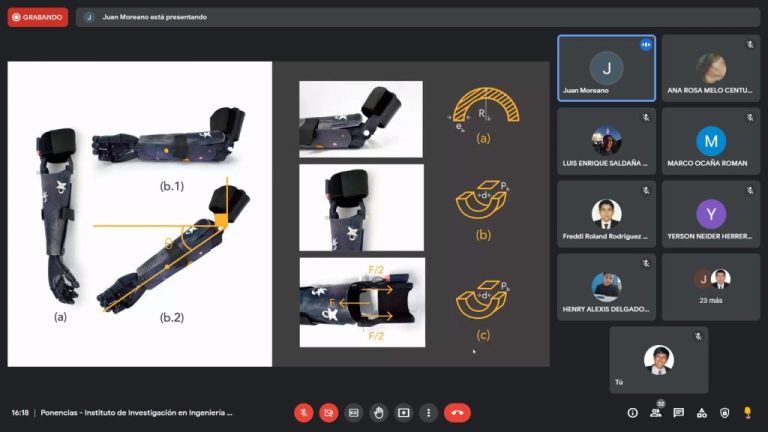Select Juan Moreano's participant tile
The image size is (768, 432).
[x=606, y=68]
